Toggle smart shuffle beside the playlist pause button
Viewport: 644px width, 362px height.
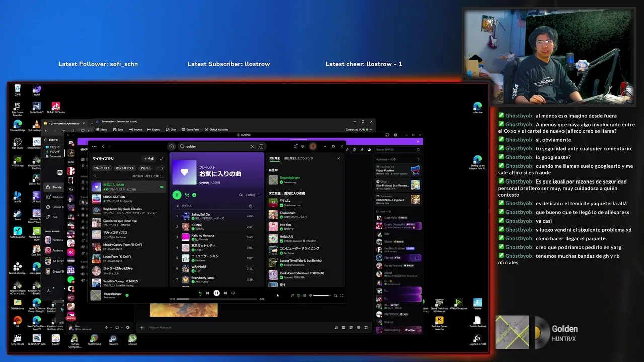click(187, 195)
